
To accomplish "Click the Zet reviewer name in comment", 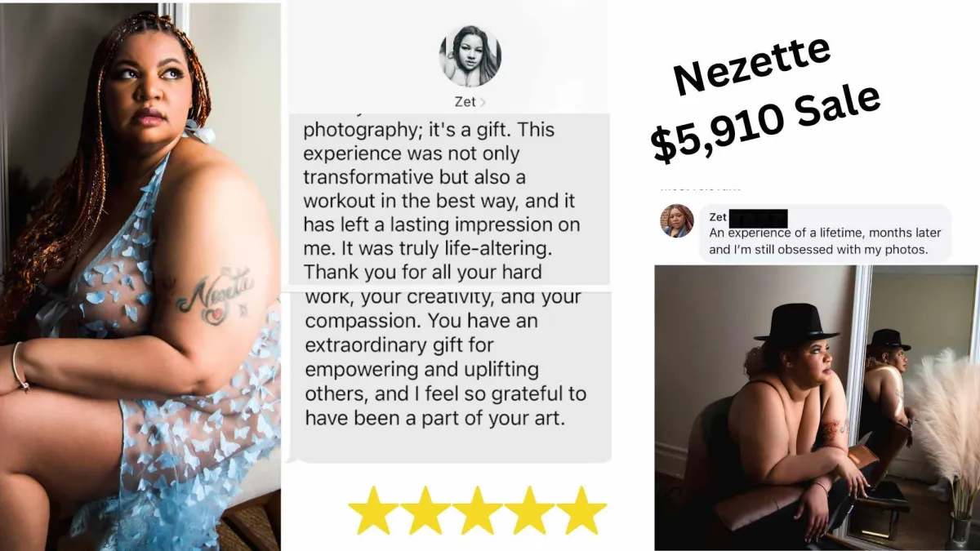I will tap(718, 217).
